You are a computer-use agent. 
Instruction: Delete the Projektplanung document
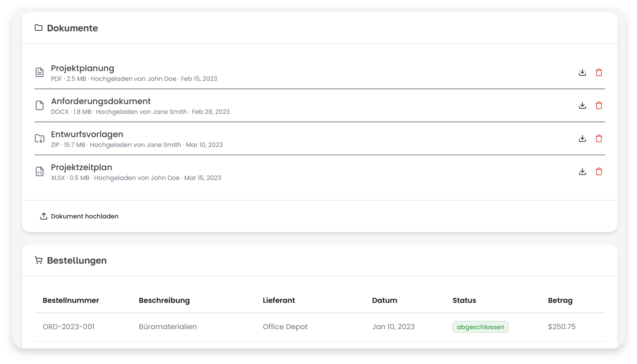coord(599,73)
